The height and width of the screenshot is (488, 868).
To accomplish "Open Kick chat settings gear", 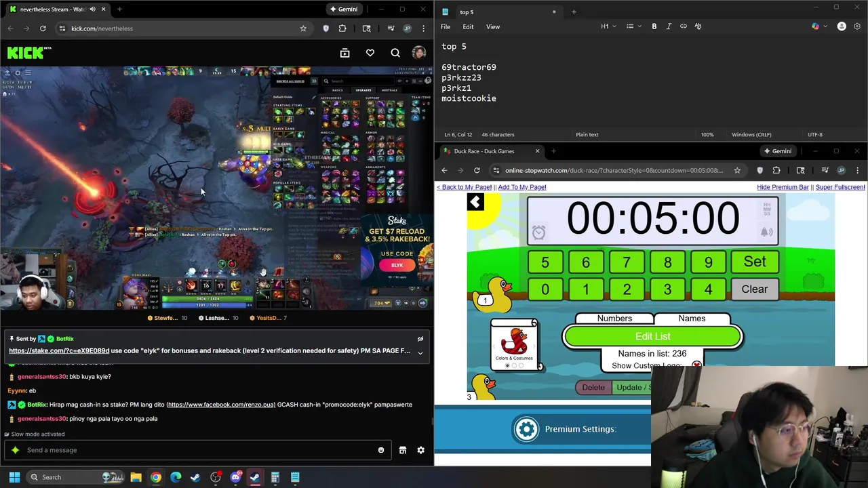I will coord(420,450).
